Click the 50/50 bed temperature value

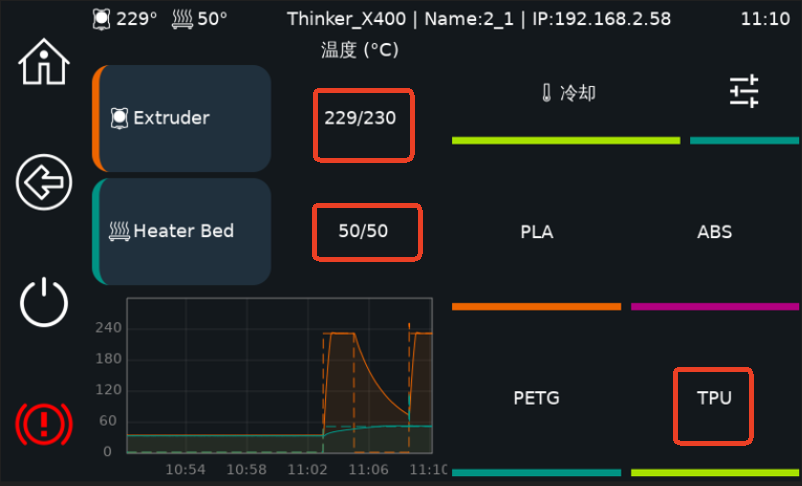point(363,231)
